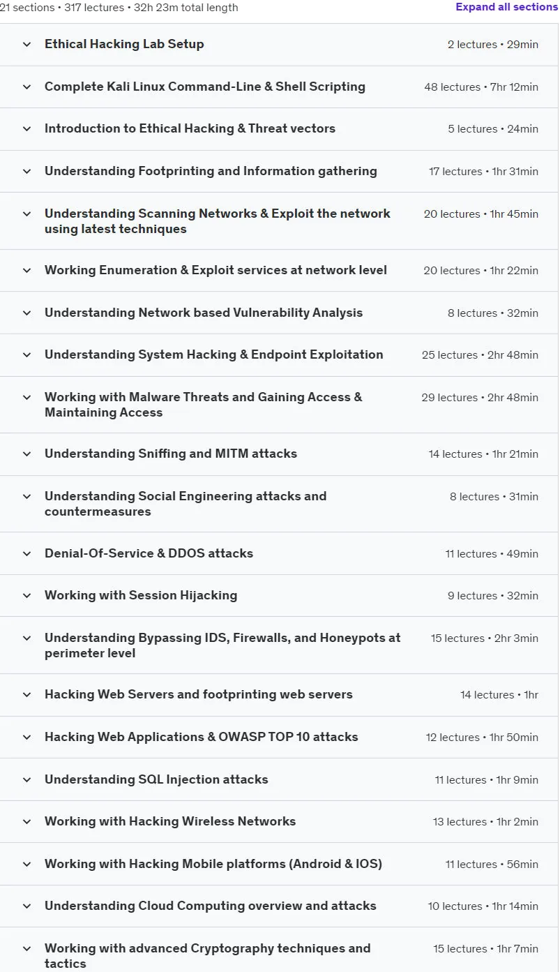Toggle chevron for Introduction to Ethical Hacking
This screenshot has height=972, width=560.
(27, 129)
